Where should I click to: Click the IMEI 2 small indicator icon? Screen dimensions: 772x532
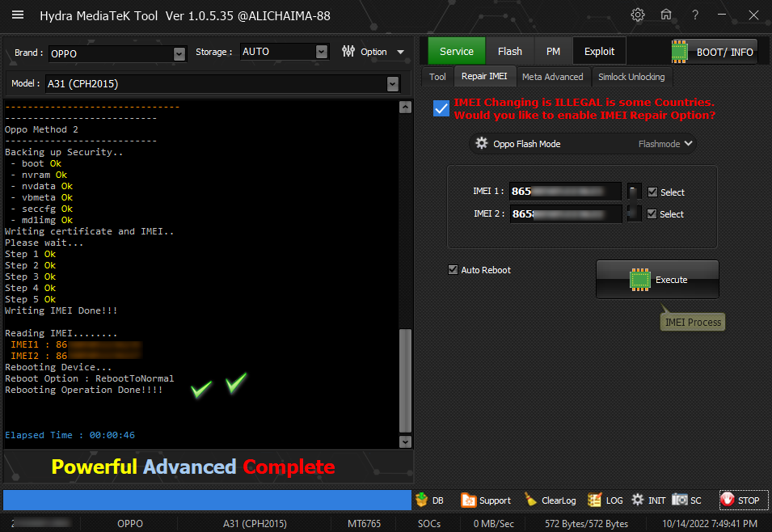pyautogui.click(x=634, y=213)
